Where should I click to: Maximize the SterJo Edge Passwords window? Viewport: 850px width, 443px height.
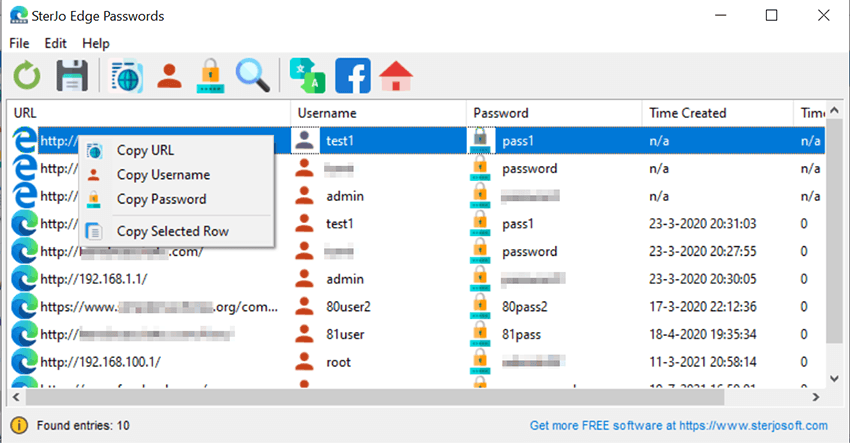(x=771, y=15)
